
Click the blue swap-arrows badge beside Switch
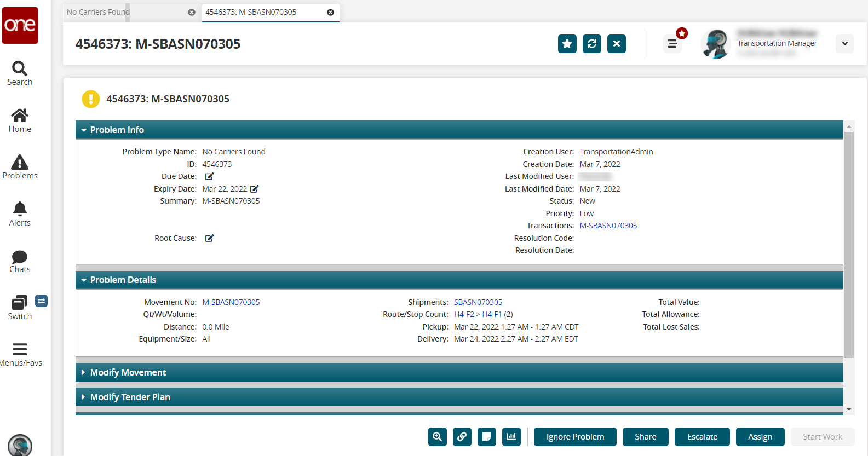[41, 301]
